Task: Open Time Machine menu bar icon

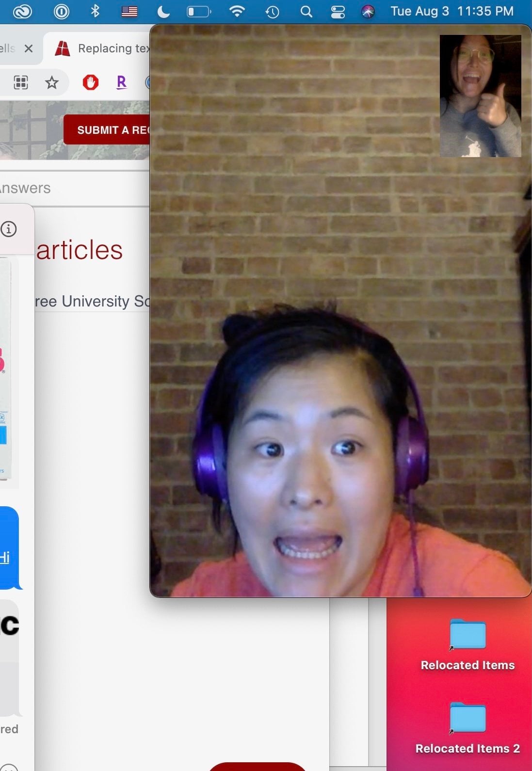Action: pyautogui.click(x=272, y=12)
